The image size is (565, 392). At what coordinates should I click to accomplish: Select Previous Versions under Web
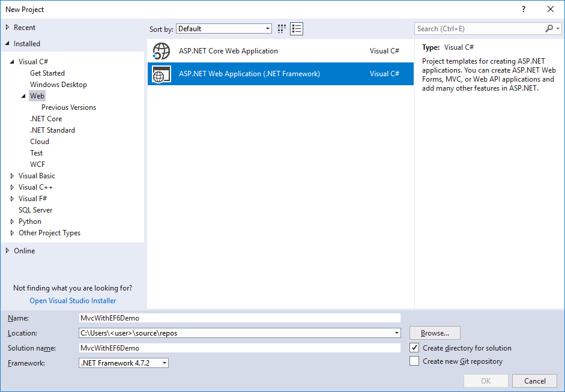68,107
